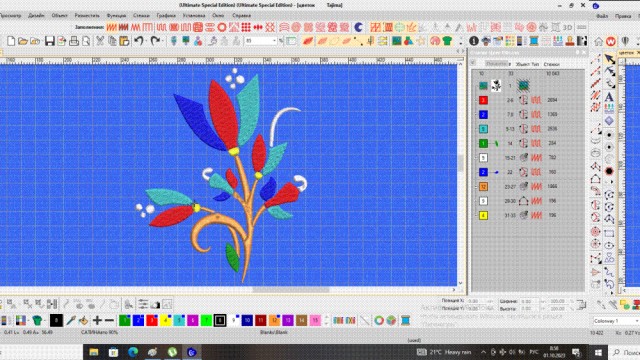640x360 pixels.
Task: Click the red W logo icon
Action: (611, 42)
